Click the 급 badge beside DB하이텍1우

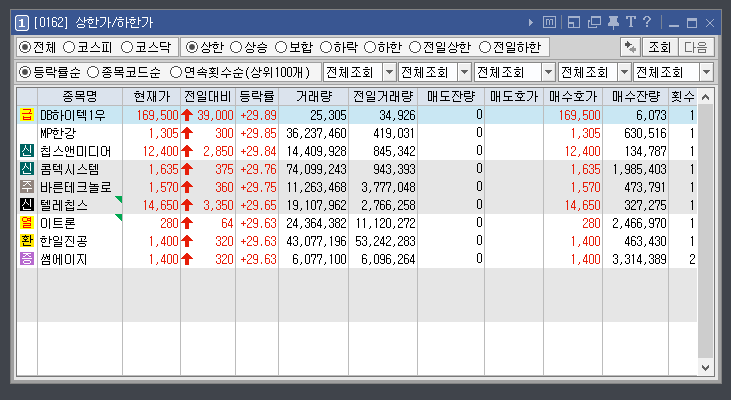point(27,115)
